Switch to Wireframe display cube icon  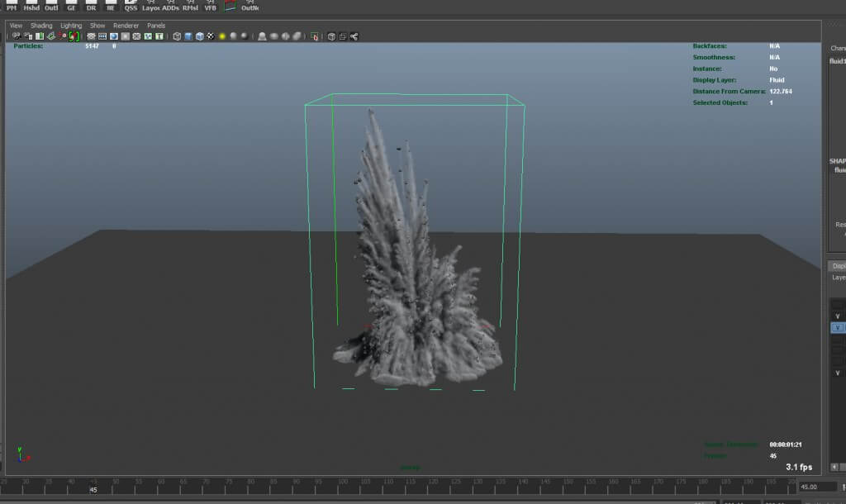pyautogui.click(x=177, y=36)
